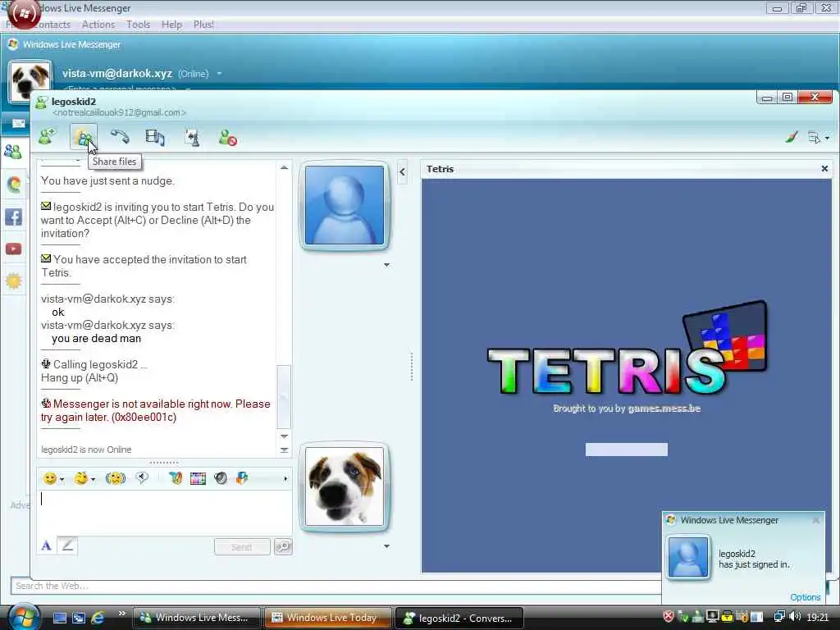
Task: Click in the message text box
Action: [164, 512]
